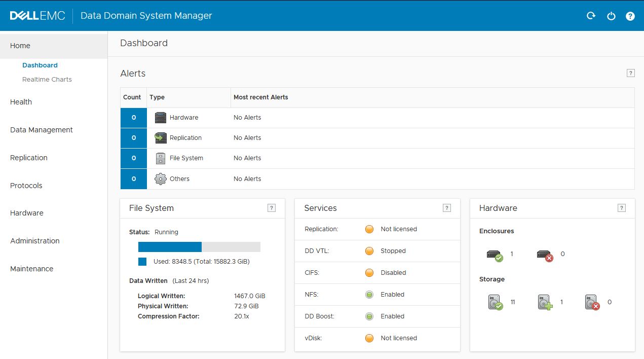
Task: Click the vDisk orange status indicator
Action: (369, 338)
